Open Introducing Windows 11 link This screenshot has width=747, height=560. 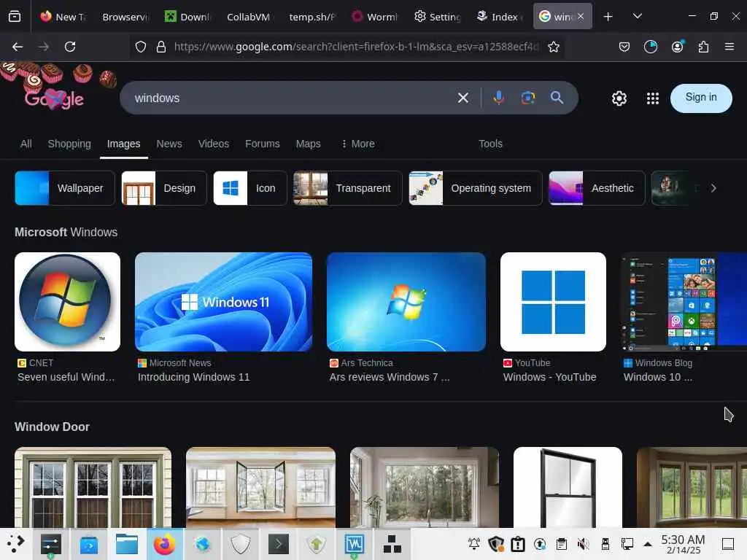point(193,377)
